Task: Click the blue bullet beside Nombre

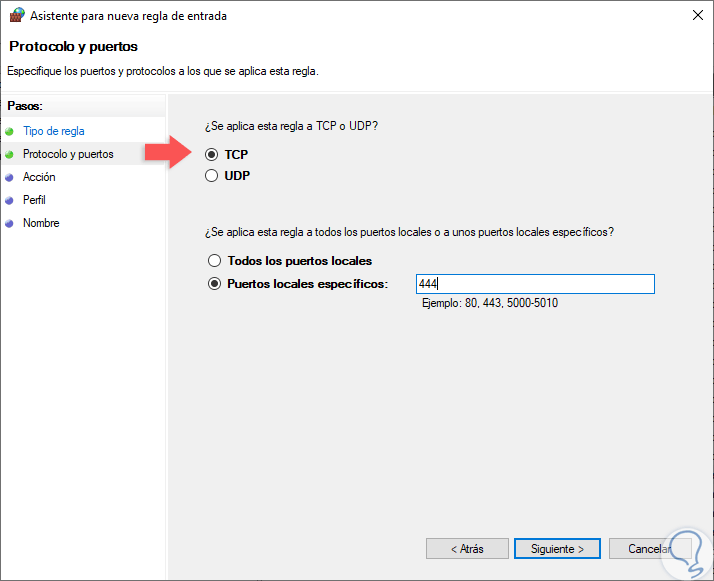Action: 10,223
